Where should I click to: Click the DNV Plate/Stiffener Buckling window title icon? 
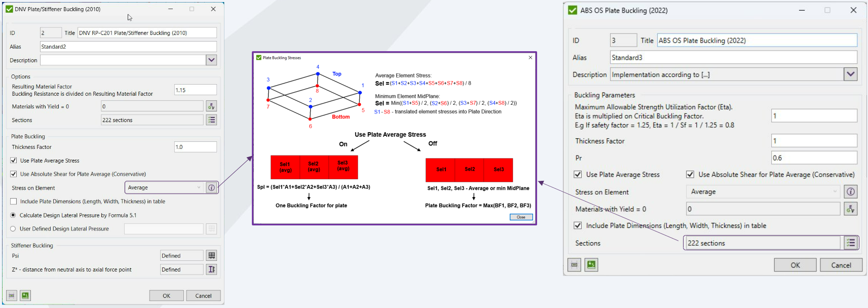click(x=9, y=9)
